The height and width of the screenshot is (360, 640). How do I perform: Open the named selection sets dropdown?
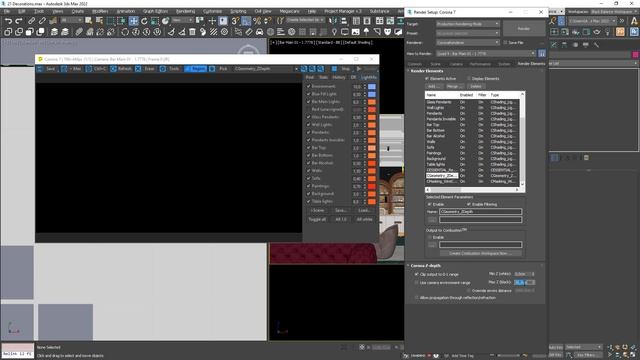click(305, 20)
